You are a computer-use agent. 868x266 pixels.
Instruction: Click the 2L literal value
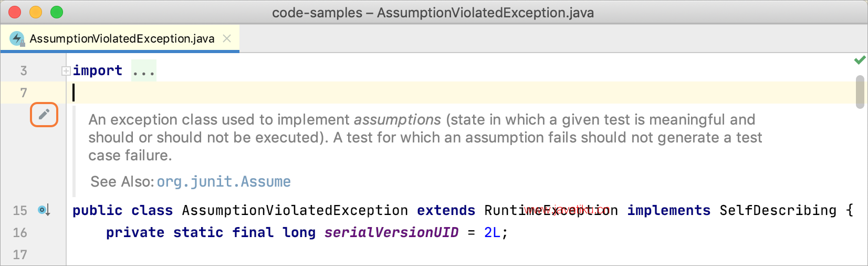[493, 232]
